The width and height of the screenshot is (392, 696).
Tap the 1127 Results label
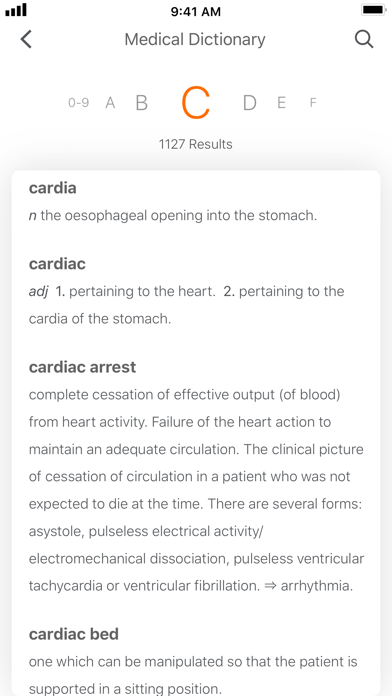pyautogui.click(x=196, y=144)
